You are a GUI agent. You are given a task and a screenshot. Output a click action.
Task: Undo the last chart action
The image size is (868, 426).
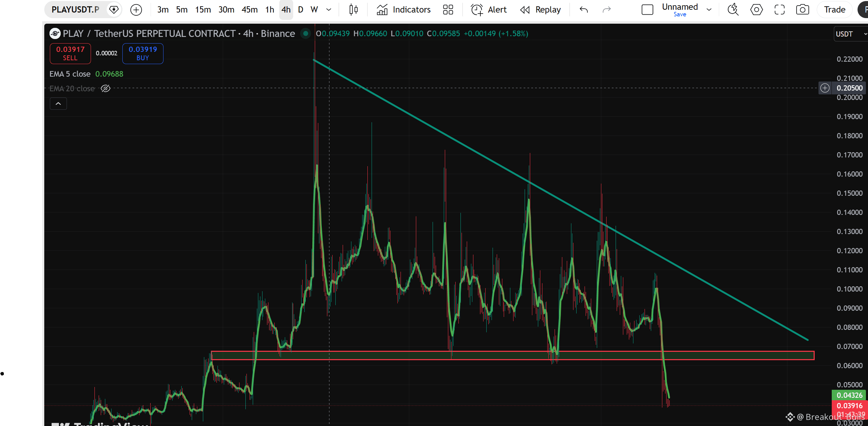pyautogui.click(x=584, y=9)
